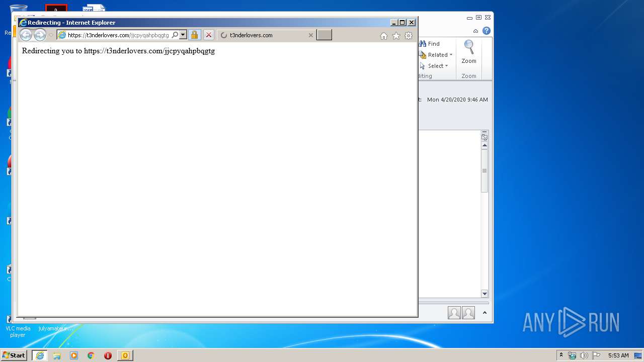644x362 pixels.
Task: Click the network tray icon
Action: click(x=572, y=355)
